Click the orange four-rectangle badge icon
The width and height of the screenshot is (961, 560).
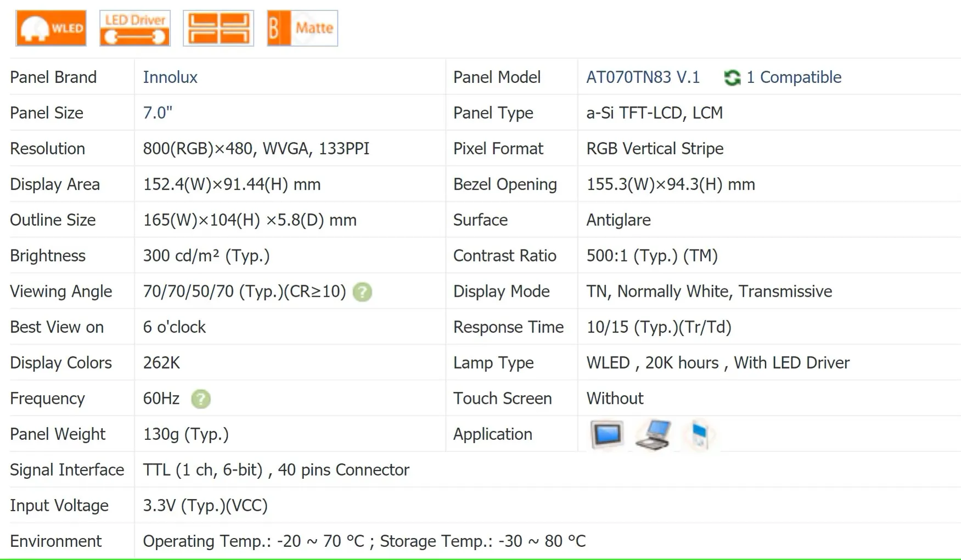point(218,28)
